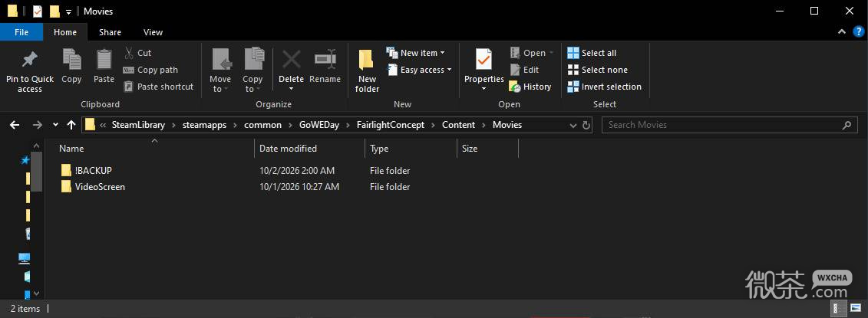868x318 pixels.
Task: Open the File menu tab
Action: (x=21, y=32)
